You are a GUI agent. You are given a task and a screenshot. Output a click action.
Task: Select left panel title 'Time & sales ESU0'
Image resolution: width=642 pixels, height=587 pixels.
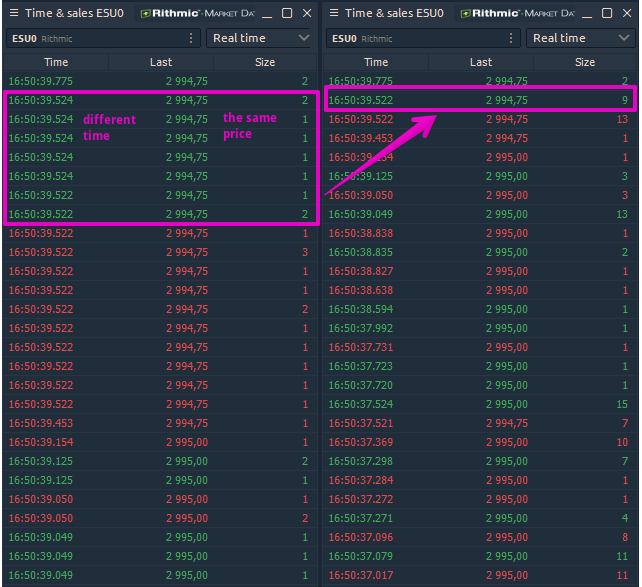(x=74, y=13)
